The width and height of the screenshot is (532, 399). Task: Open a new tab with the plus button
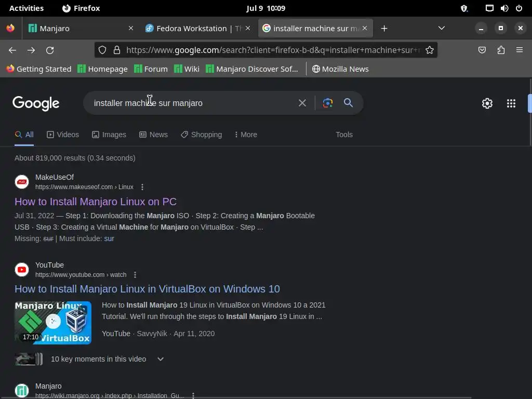(384, 29)
